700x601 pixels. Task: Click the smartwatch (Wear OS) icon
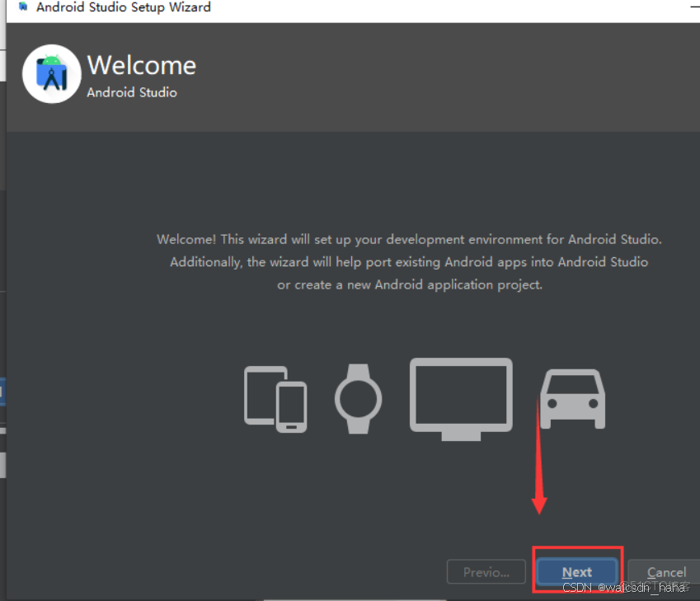(359, 399)
